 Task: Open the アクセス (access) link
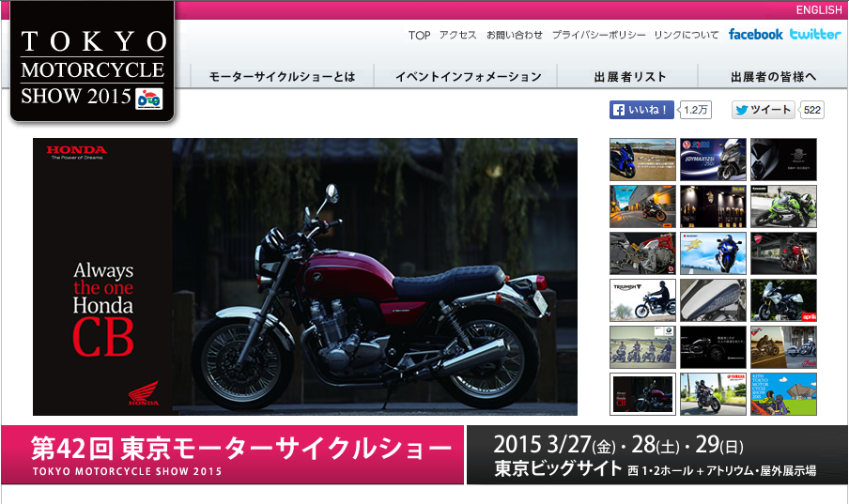click(x=458, y=35)
